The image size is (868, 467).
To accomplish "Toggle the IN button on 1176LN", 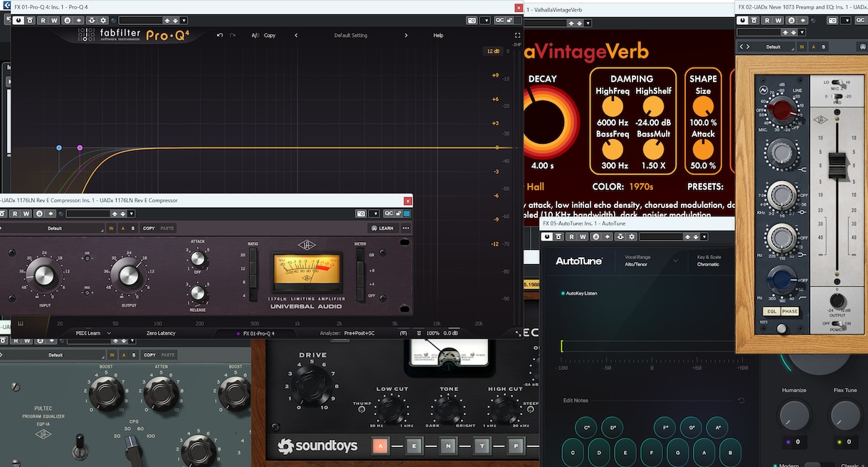I will [112, 229].
